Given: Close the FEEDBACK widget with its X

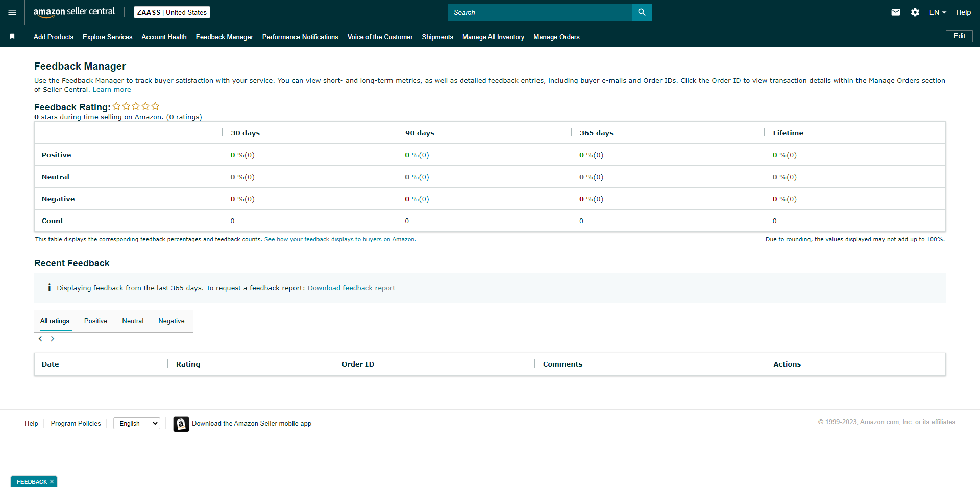Looking at the screenshot, I should click(x=52, y=482).
